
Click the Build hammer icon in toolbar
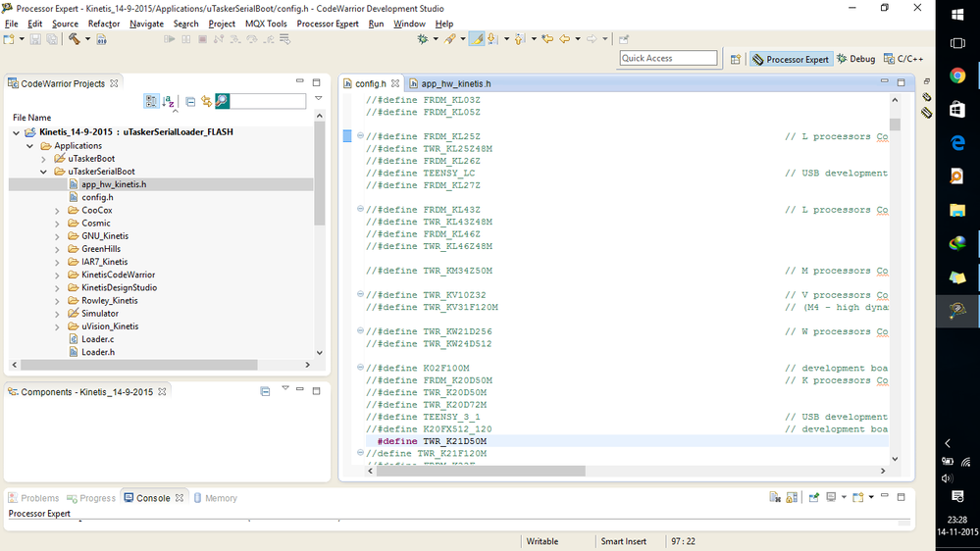click(x=75, y=39)
